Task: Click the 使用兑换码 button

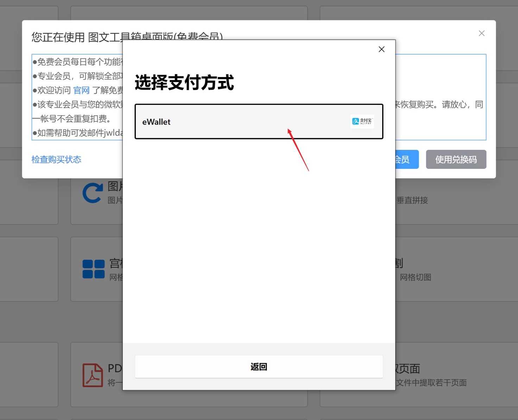Action: coord(456,159)
